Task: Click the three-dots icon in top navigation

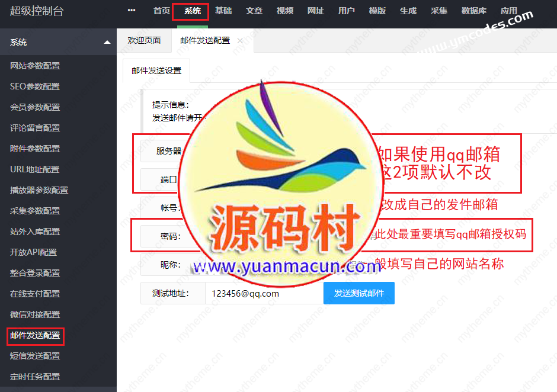Action: (132, 11)
